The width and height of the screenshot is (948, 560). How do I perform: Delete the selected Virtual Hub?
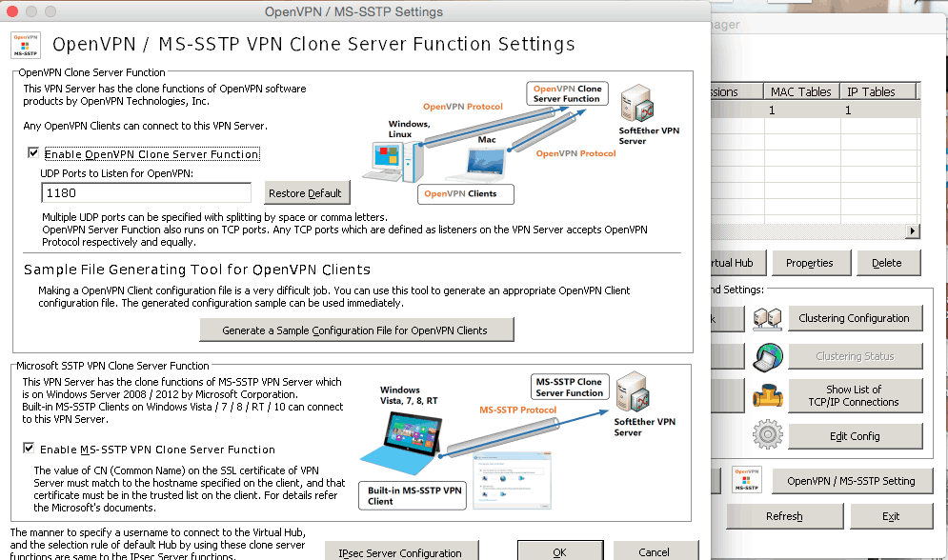click(888, 263)
